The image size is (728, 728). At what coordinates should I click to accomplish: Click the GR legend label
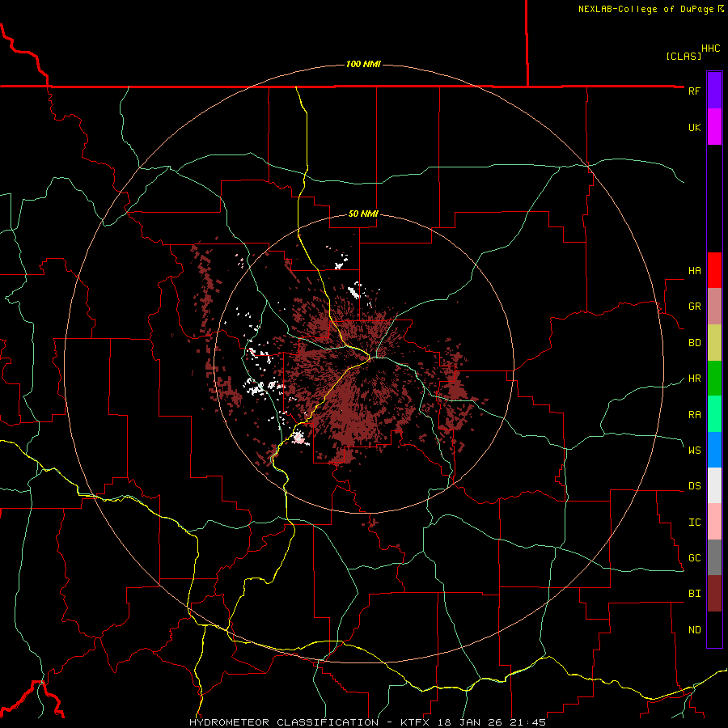(x=694, y=307)
